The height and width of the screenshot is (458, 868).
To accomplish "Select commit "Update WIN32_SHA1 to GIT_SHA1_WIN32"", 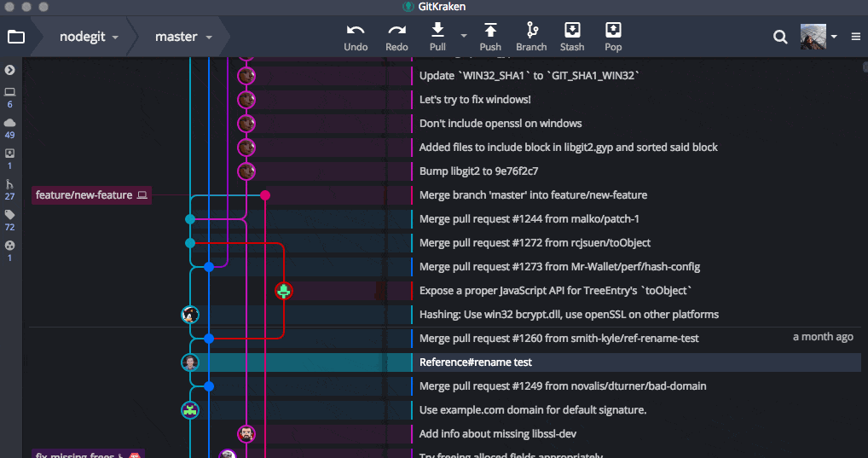I will coord(529,76).
